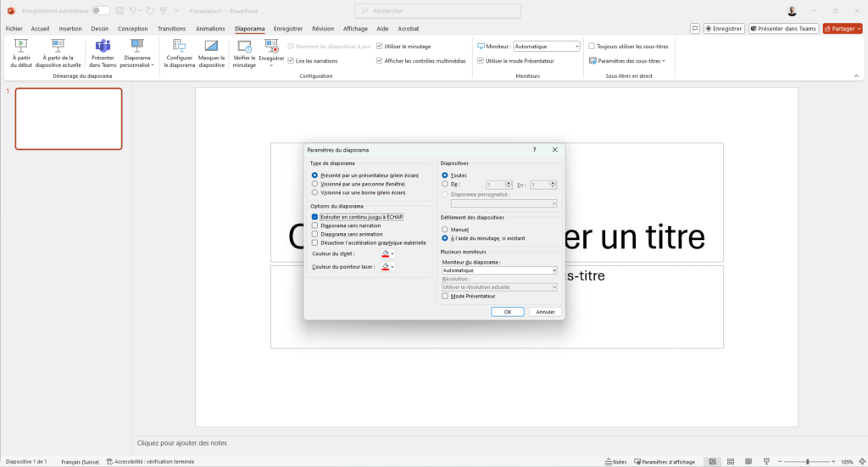Click the De: slide number spinner
The height and width of the screenshot is (467, 868).
coord(509,185)
